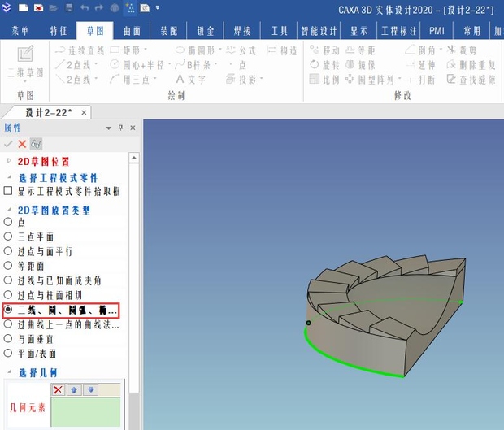Click the 构造 construction tool

pos(282,50)
